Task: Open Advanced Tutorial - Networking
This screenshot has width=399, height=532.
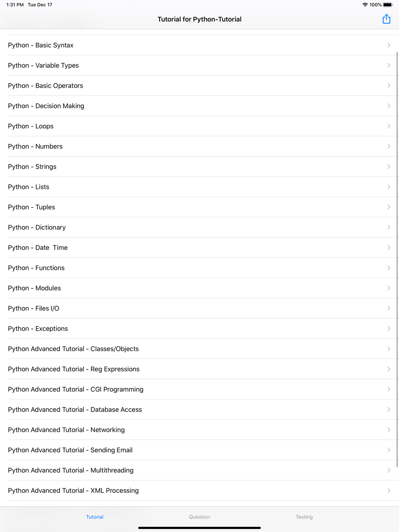Action: point(199,430)
